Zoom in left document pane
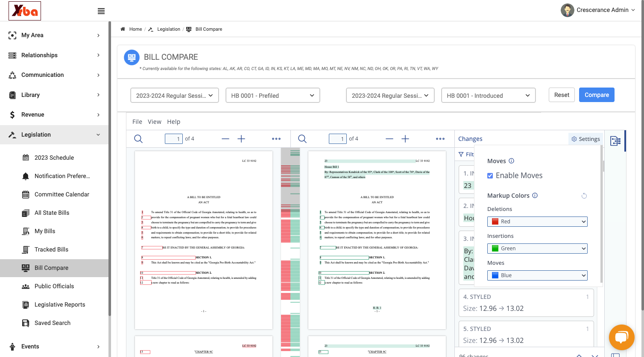 (x=241, y=139)
